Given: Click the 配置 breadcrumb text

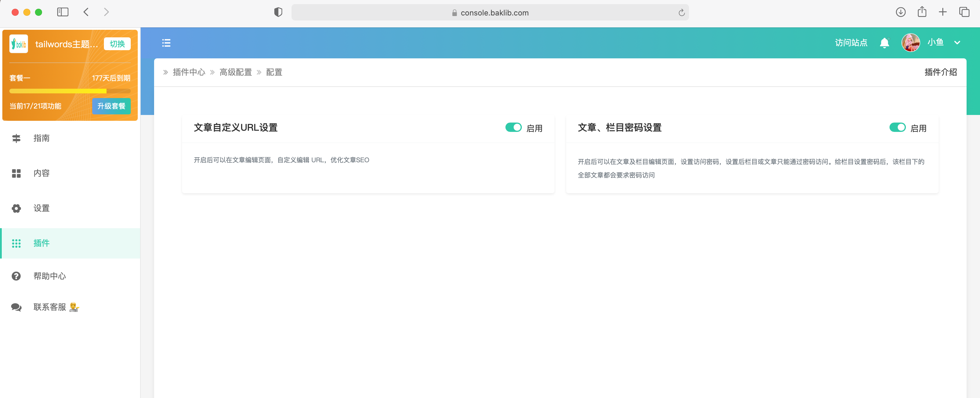Looking at the screenshot, I should [x=274, y=72].
